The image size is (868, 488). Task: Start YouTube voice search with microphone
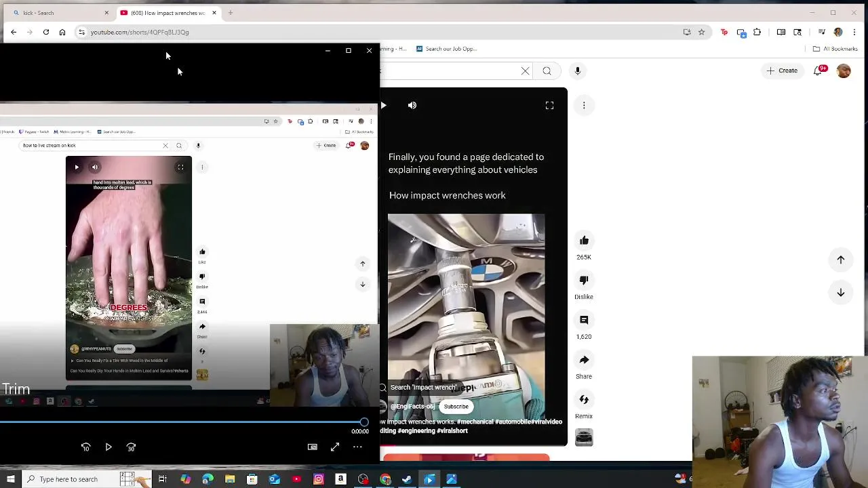tap(578, 70)
